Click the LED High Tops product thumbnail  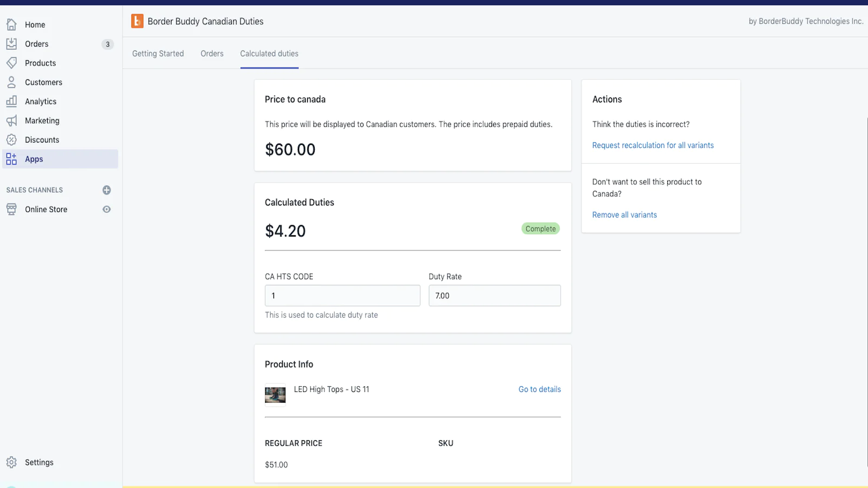point(275,394)
